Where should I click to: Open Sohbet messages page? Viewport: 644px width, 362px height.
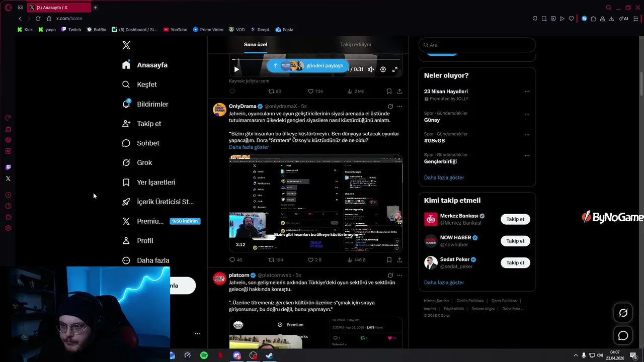(141, 143)
